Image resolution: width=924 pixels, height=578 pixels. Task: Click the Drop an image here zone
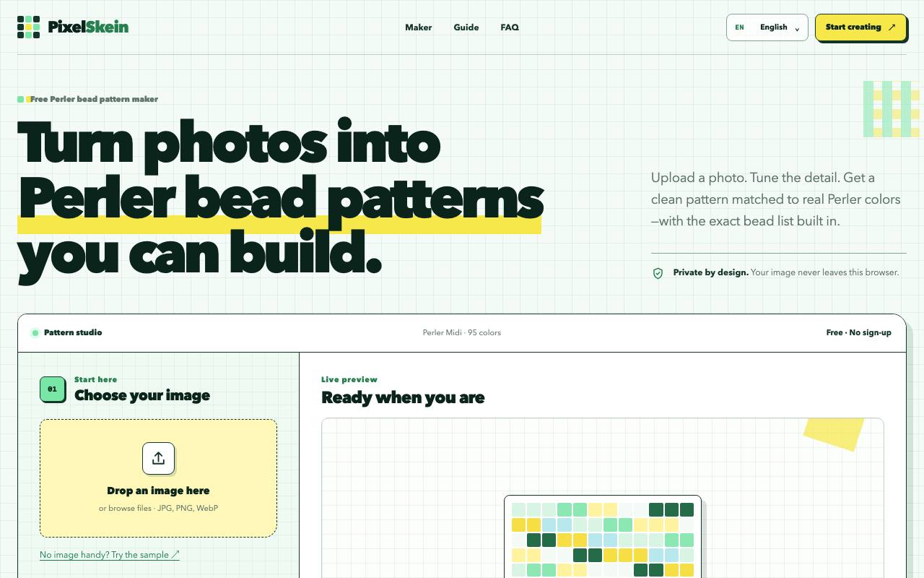pos(158,478)
